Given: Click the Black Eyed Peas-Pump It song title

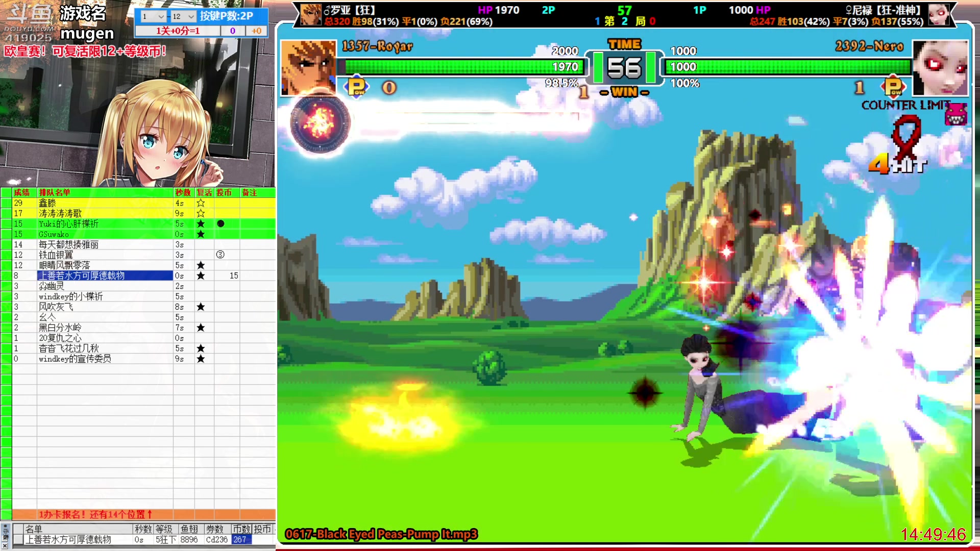Looking at the screenshot, I should 381,534.
